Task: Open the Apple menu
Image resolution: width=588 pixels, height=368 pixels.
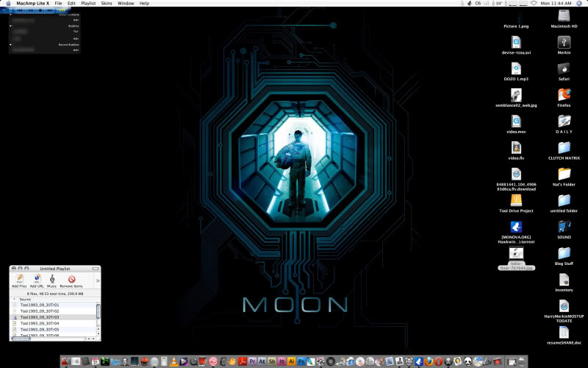Action: [x=8, y=4]
